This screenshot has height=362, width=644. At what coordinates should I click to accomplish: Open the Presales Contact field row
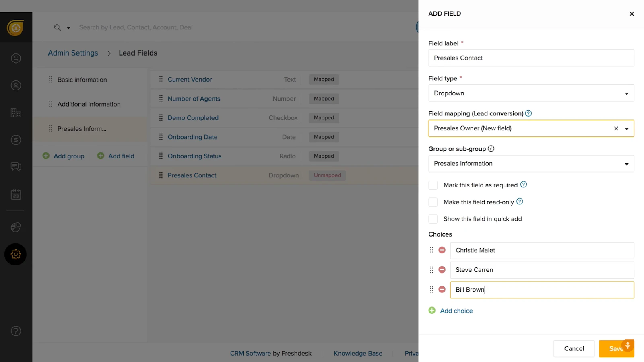[x=284, y=175]
